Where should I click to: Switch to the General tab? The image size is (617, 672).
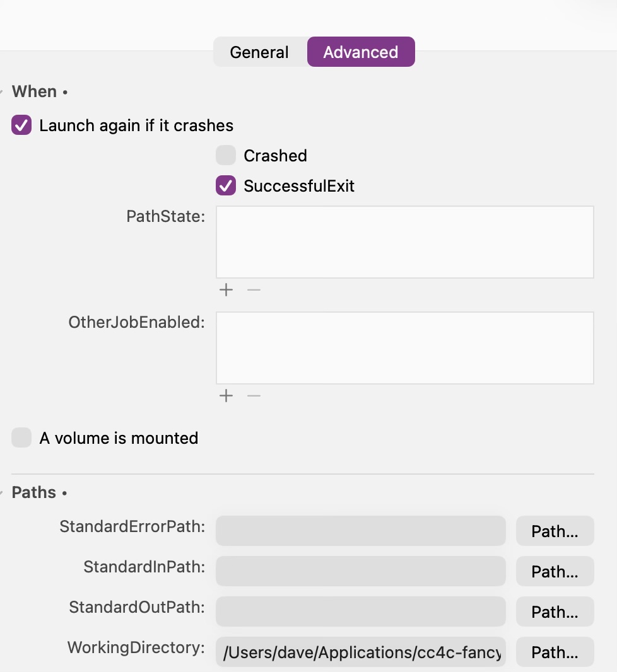point(259,52)
